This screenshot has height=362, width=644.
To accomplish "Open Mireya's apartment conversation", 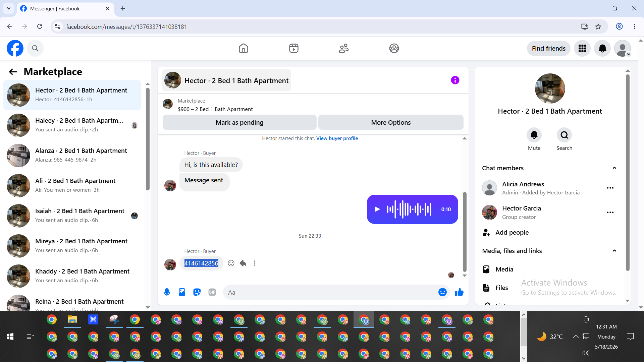I will pyautogui.click(x=72, y=246).
